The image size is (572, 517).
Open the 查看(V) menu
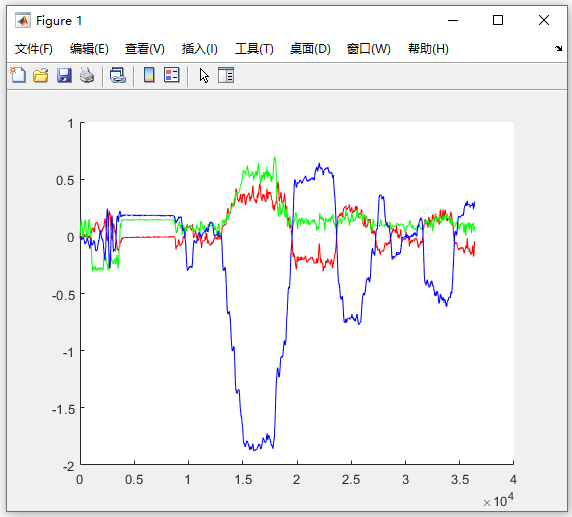point(145,49)
